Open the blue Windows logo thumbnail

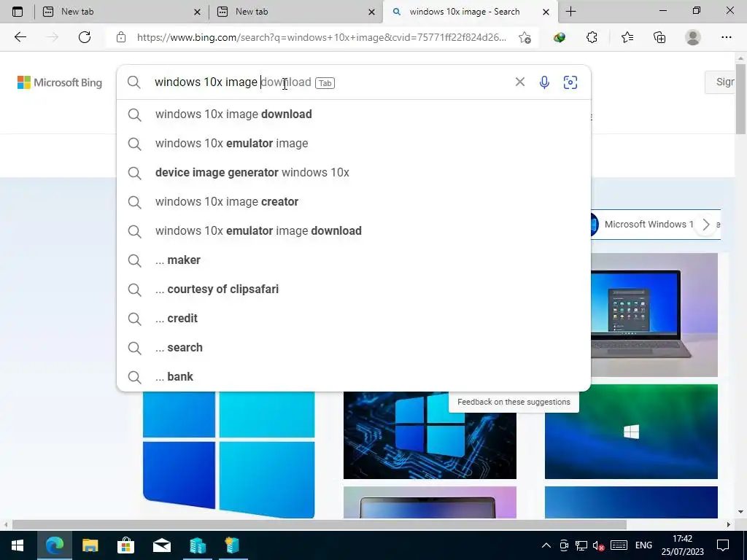[228, 455]
